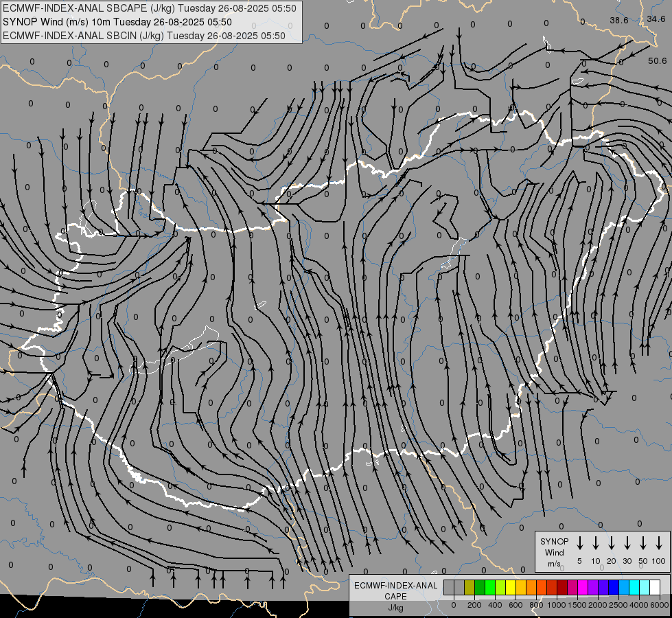Click the CAPE scale label 1000
This screenshot has height=618, width=672.
(556, 605)
